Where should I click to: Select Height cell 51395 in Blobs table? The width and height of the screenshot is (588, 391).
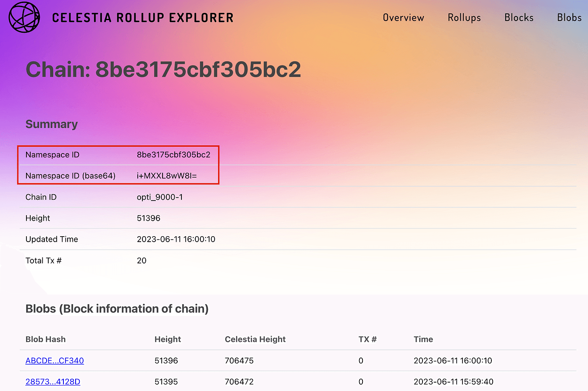(x=166, y=381)
